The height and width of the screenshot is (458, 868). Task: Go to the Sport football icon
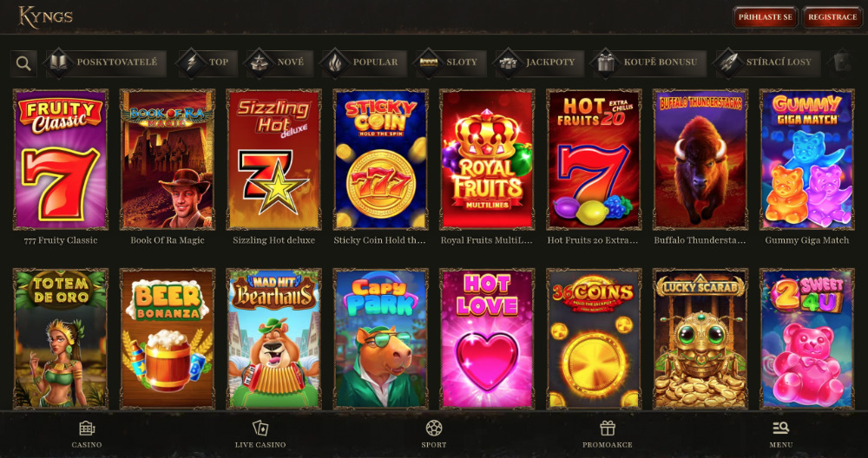point(433,429)
